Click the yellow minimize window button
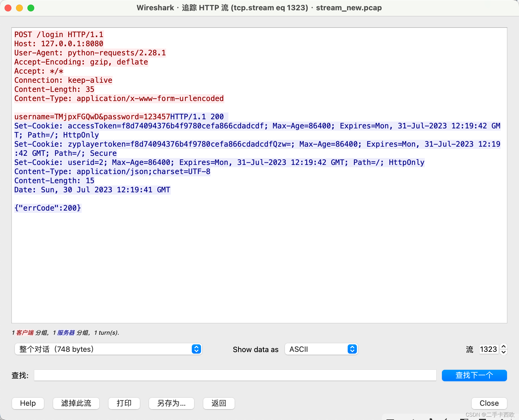Viewport: 519px width, 420px height. [x=19, y=8]
